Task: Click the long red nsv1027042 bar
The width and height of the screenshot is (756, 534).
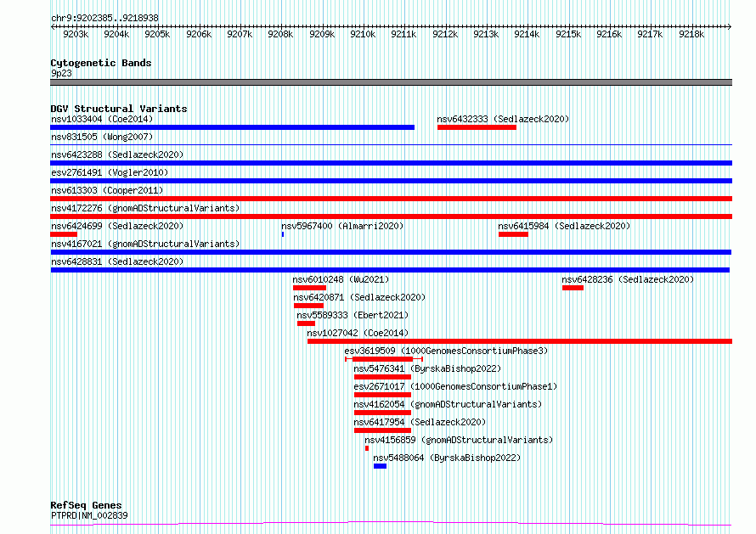Action: [520, 341]
